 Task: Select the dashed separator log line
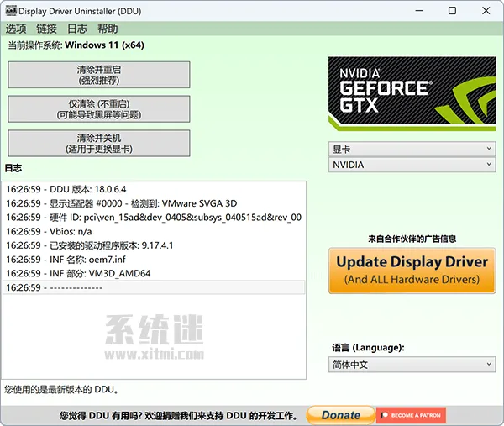click(x=154, y=287)
